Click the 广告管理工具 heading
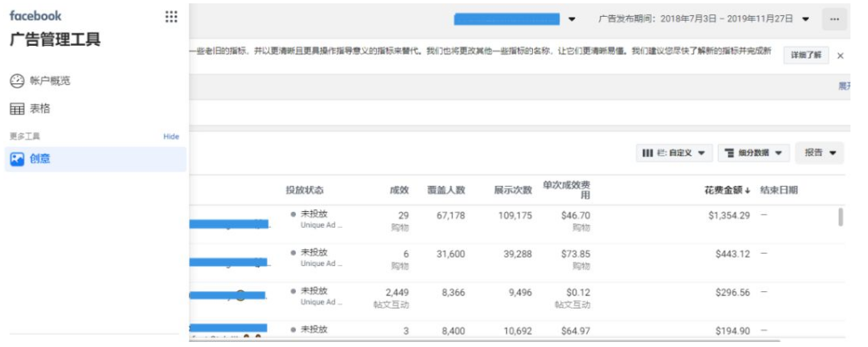 click(x=55, y=40)
